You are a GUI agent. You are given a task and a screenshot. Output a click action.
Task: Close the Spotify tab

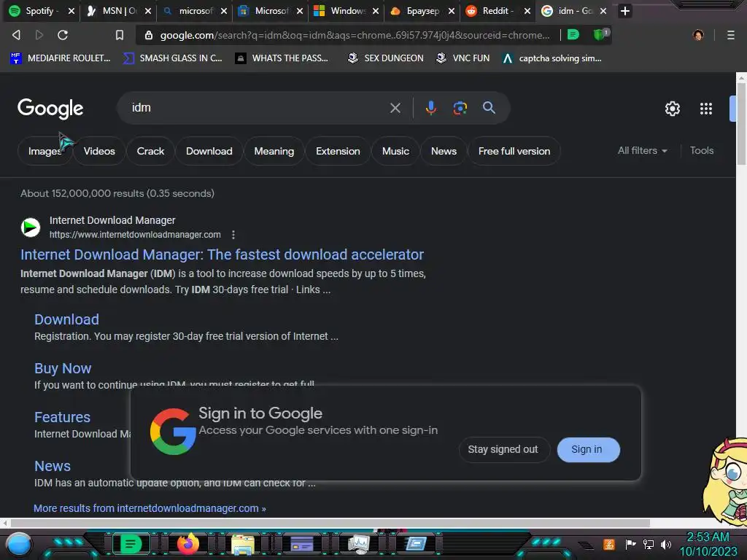(x=71, y=11)
